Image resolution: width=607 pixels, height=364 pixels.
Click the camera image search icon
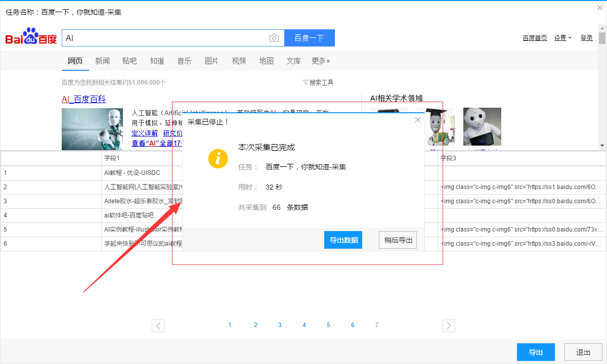click(x=274, y=38)
